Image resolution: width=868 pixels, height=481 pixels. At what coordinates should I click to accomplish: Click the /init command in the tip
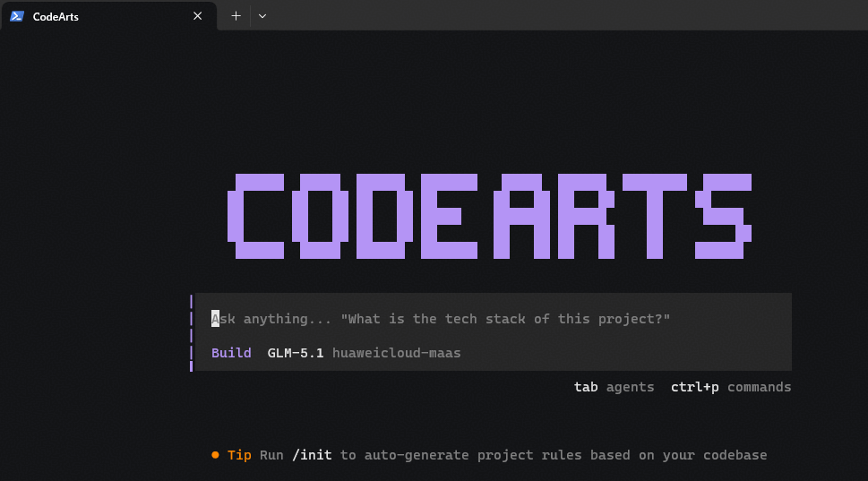(312, 455)
